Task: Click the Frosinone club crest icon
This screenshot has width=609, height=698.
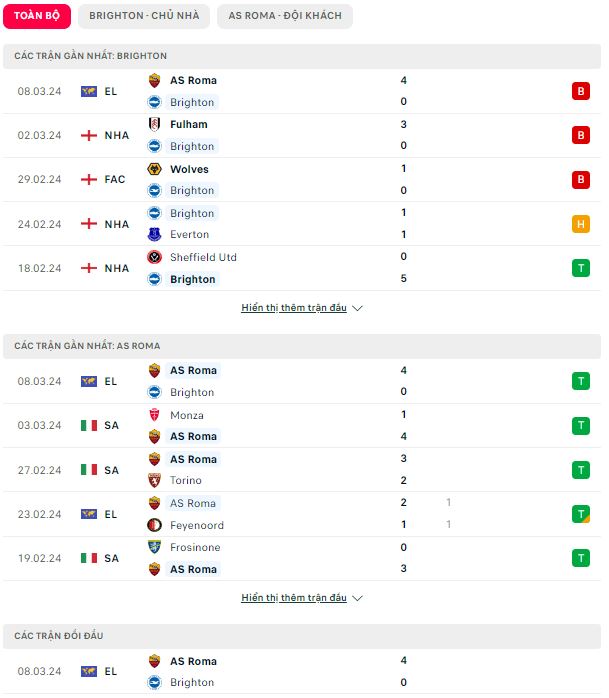Action: 154,547
